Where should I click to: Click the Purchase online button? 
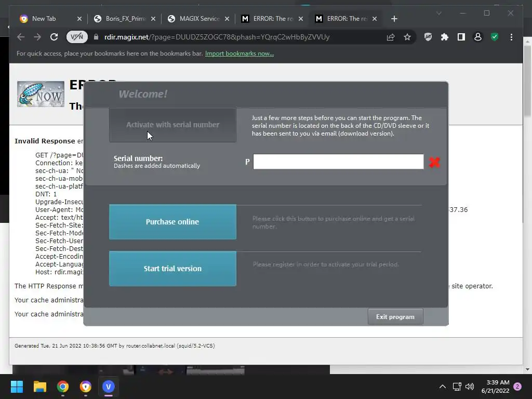[x=172, y=222]
